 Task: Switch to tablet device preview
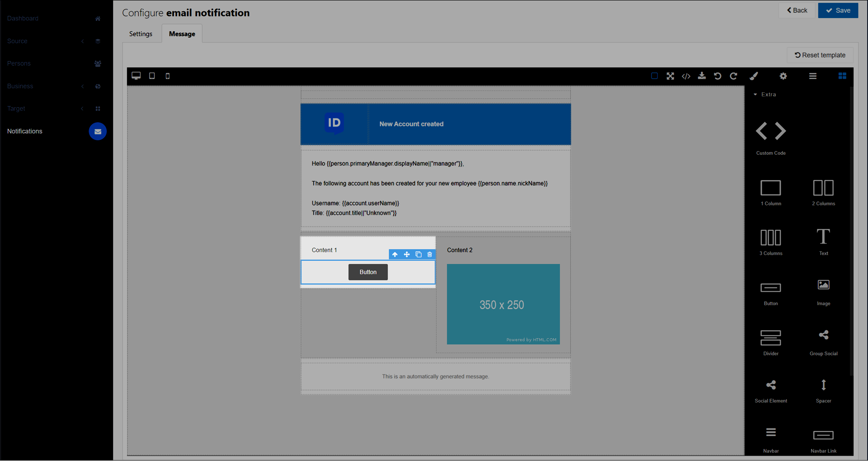(x=152, y=76)
